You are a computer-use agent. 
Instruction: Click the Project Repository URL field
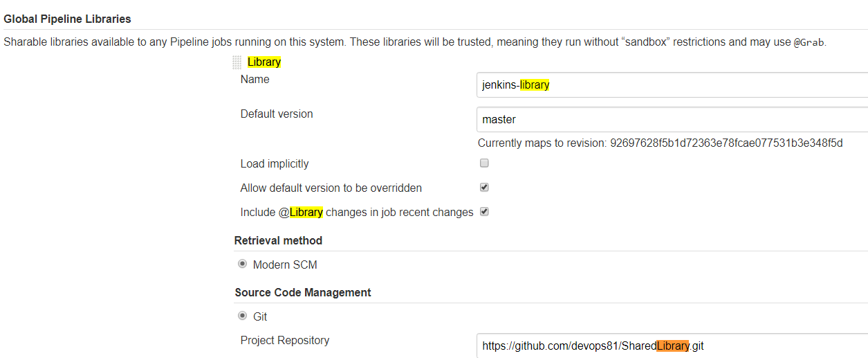click(671, 345)
